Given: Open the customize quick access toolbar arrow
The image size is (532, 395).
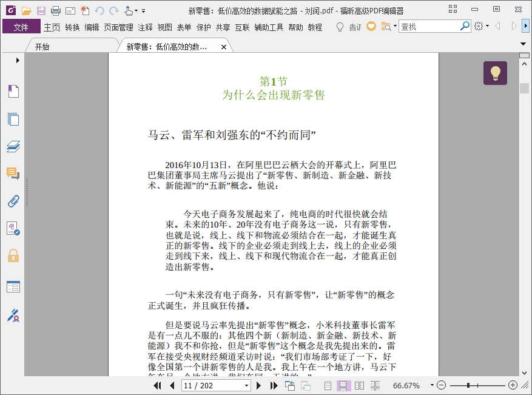Looking at the screenshot, I should click(144, 11).
